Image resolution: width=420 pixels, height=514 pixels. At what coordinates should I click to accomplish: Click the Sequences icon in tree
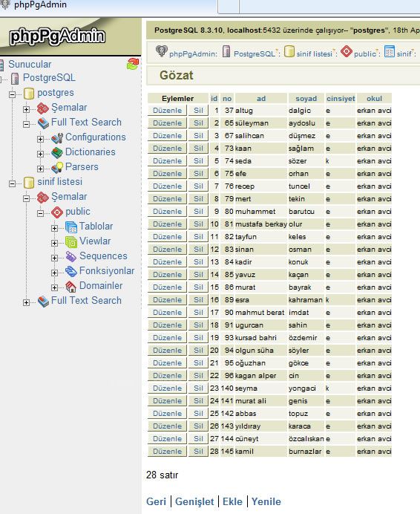click(x=71, y=257)
